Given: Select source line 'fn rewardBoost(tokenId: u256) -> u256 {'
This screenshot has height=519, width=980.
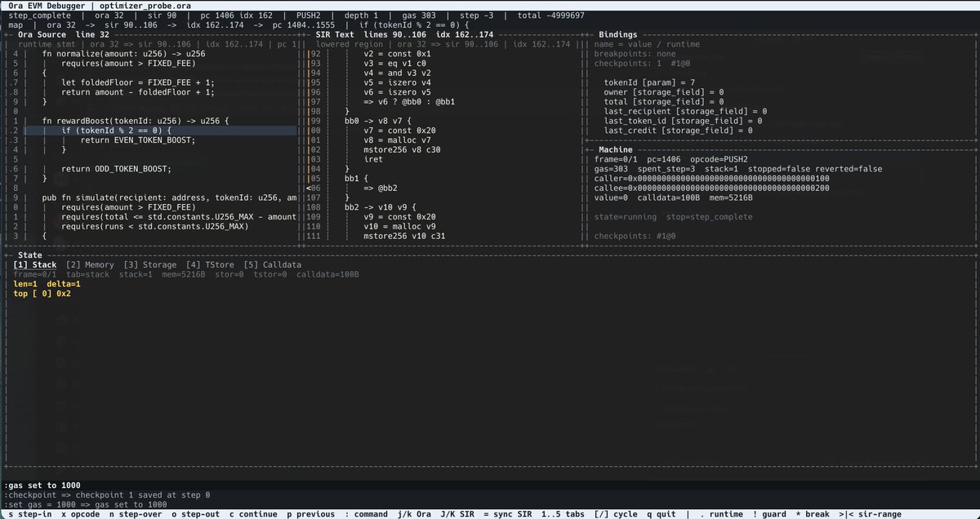Looking at the screenshot, I should (136, 121).
